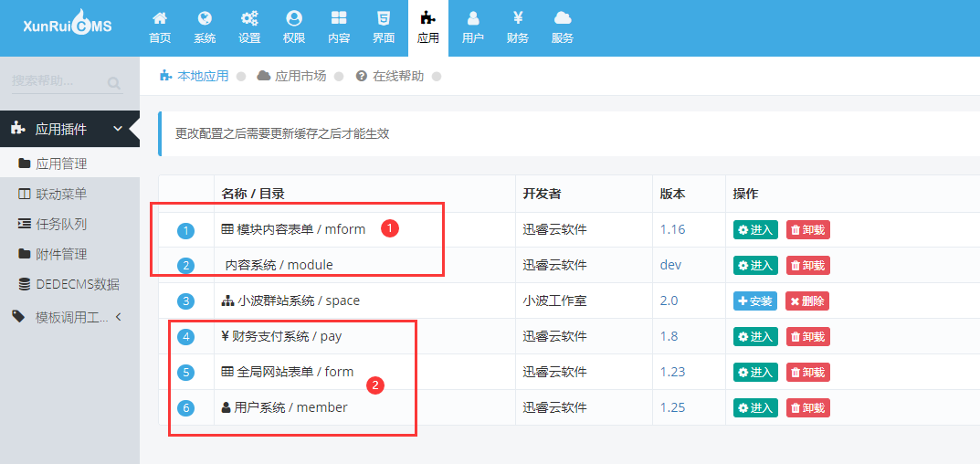Click the 模板调用 tag icon
The height and width of the screenshot is (464, 980).
coord(19,316)
